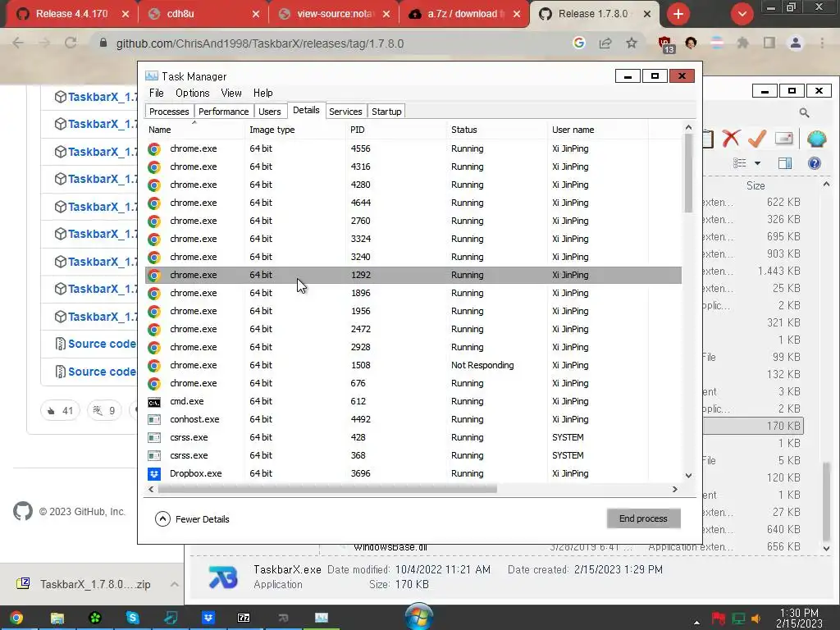Switch to the cdh8u browser tab

(180, 14)
